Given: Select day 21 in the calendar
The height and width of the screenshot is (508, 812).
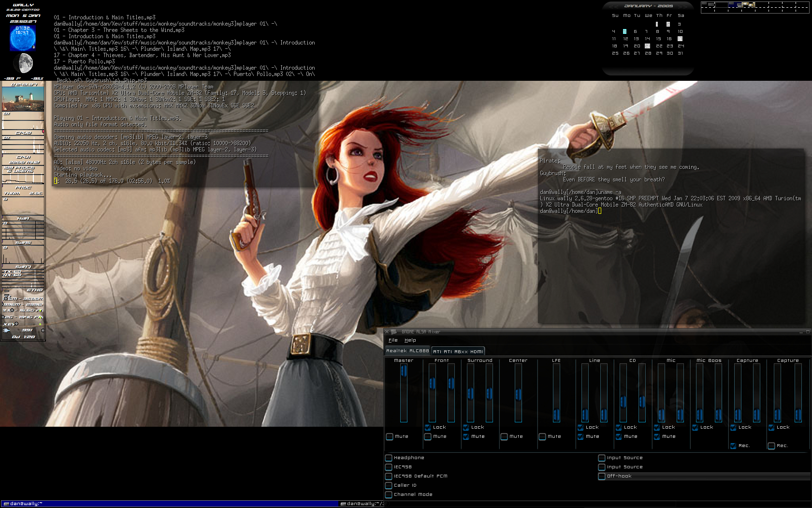Looking at the screenshot, I should [x=647, y=46].
